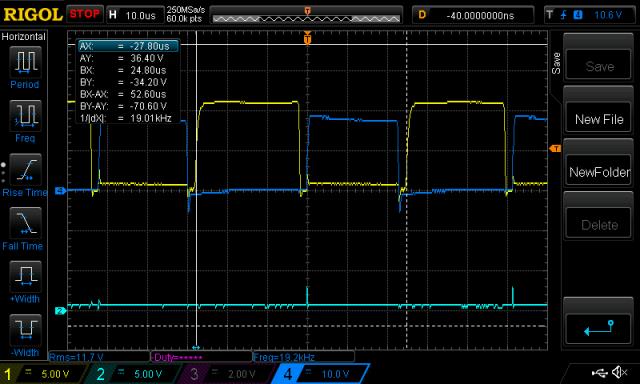640x384 pixels.
Task: Select the +Width measurement icon
Action: coord(25,276)
